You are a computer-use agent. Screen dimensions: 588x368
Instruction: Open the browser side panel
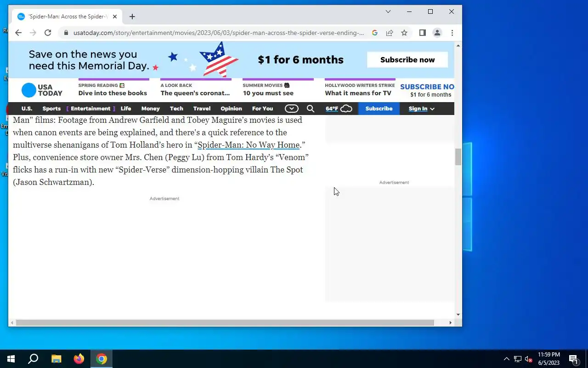click(x=423, y=33)
